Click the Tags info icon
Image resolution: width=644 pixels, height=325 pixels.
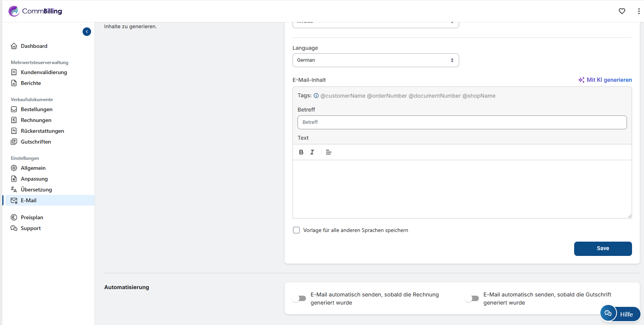pos(316,96)
